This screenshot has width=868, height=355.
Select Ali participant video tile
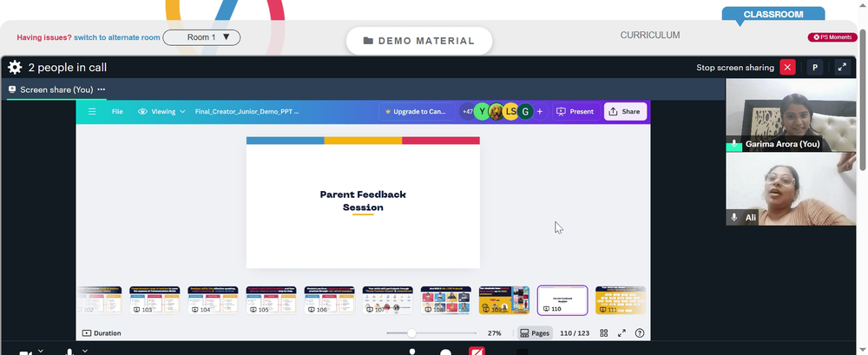click(791, 189)
